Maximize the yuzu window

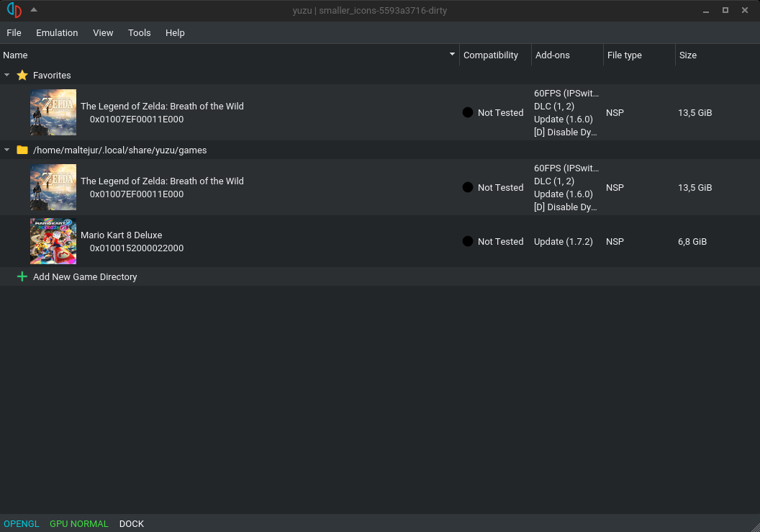click(x=725, y=10)
